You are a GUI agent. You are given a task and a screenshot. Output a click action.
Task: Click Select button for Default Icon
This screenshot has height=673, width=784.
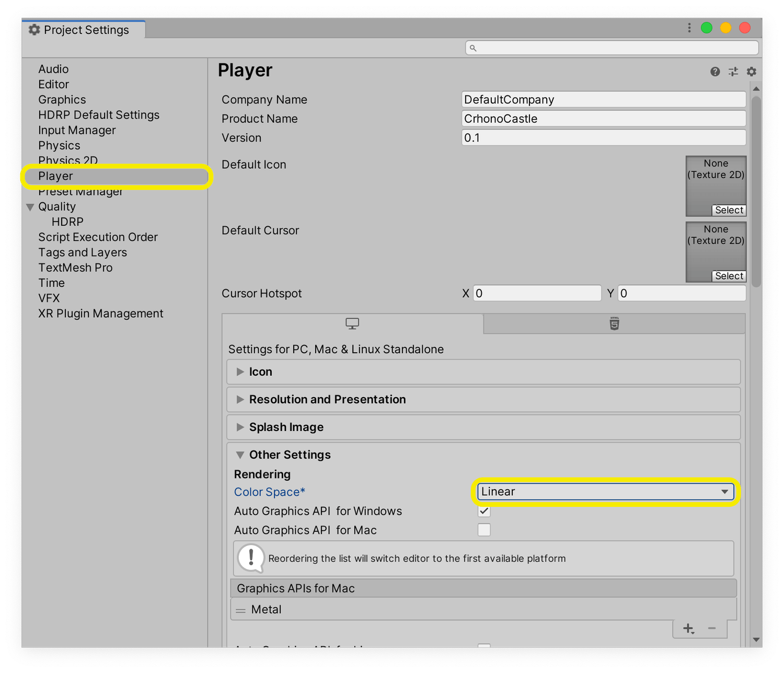click(729, 210)
